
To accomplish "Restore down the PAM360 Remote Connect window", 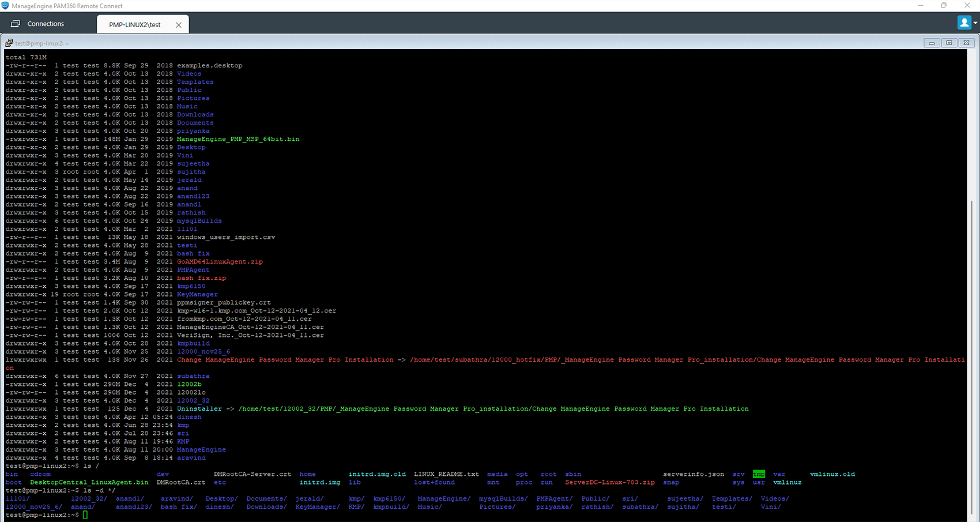I will coord(944,6).
